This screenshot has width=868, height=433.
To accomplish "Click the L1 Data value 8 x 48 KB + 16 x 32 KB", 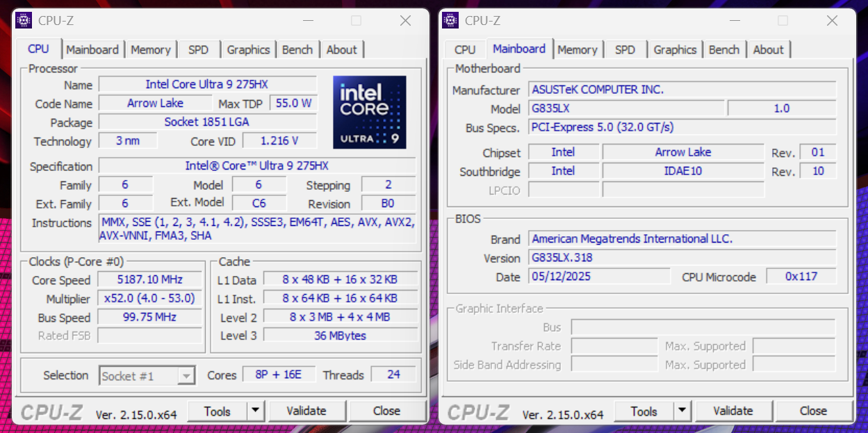I will tap(340, 279).
